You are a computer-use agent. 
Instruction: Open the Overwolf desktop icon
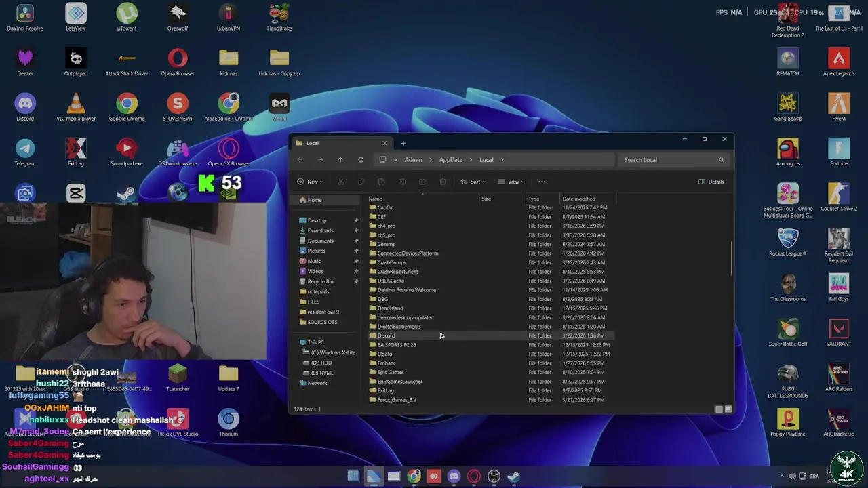[178, 18]
